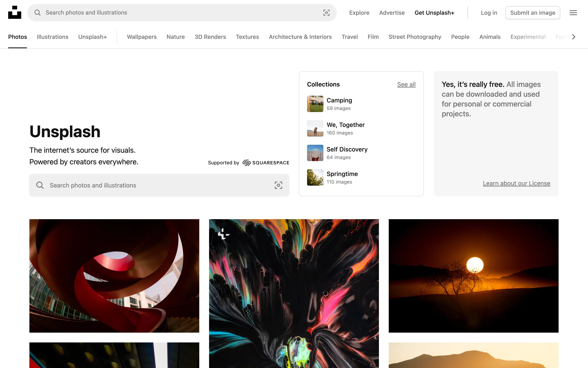
Task: Open the People category
Action: tap(460, 37)
